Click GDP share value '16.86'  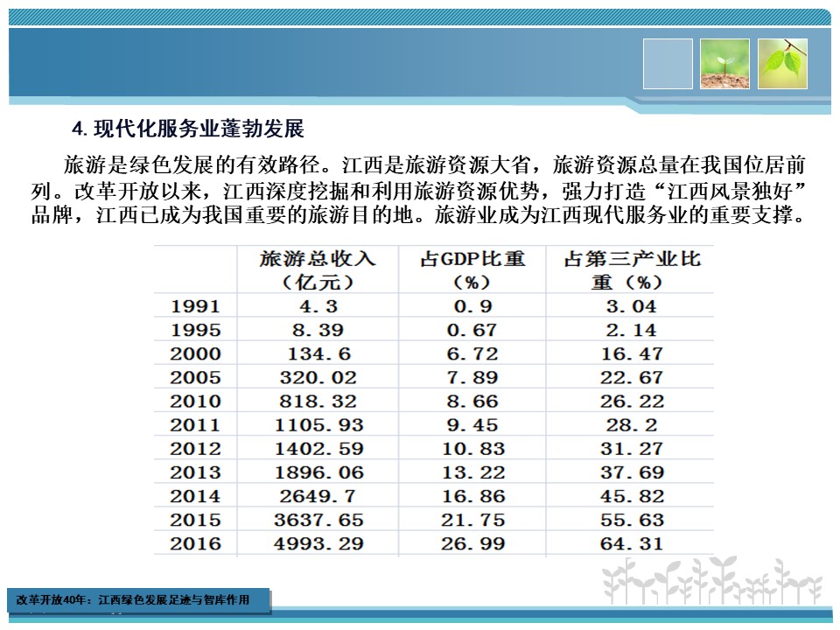[x=473, y=496]
